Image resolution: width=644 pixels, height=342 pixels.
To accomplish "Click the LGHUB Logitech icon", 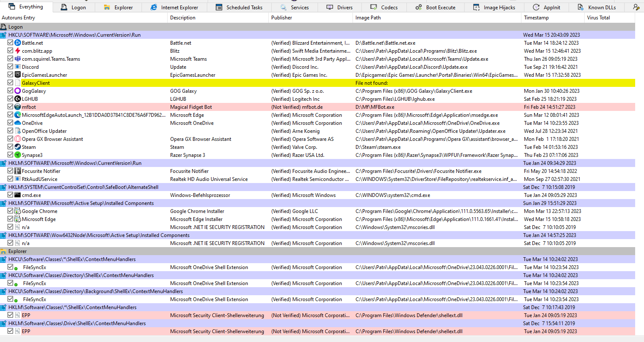I will (18, 99).
